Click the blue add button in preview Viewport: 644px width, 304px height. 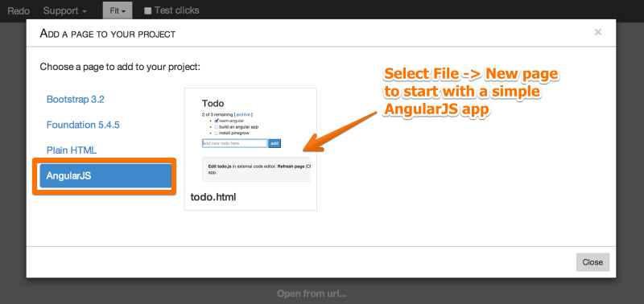[275, 144]
